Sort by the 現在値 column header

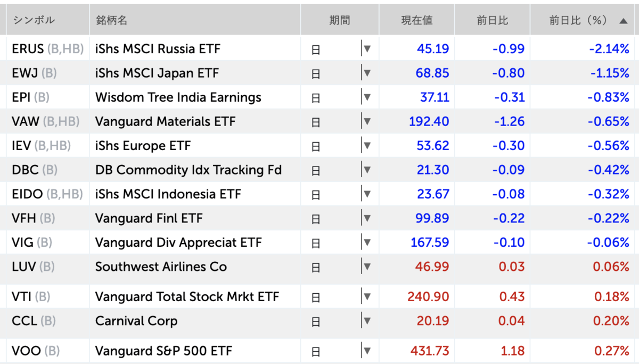pyautogui.click(x=416, y=19)
